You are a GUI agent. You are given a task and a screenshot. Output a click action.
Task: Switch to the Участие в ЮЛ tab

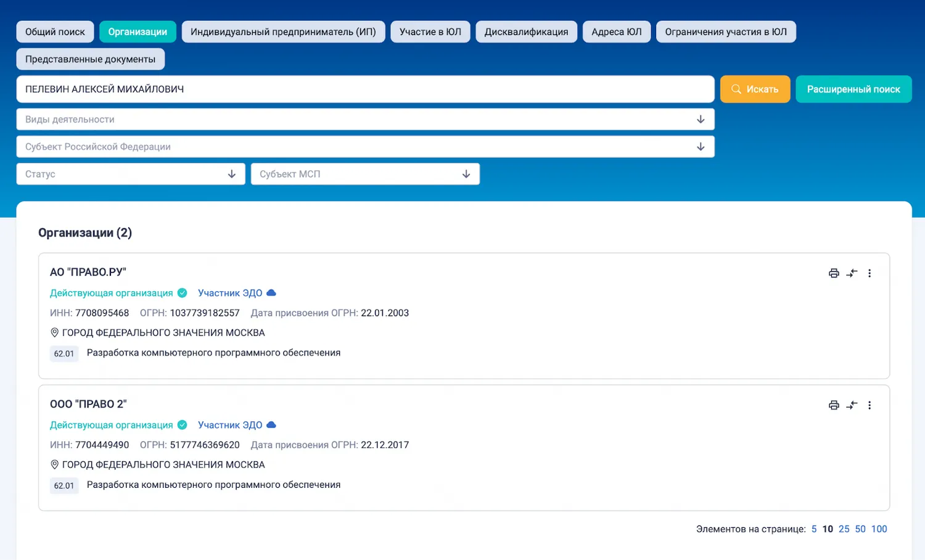pyautogui.click(x=430, y=31)
